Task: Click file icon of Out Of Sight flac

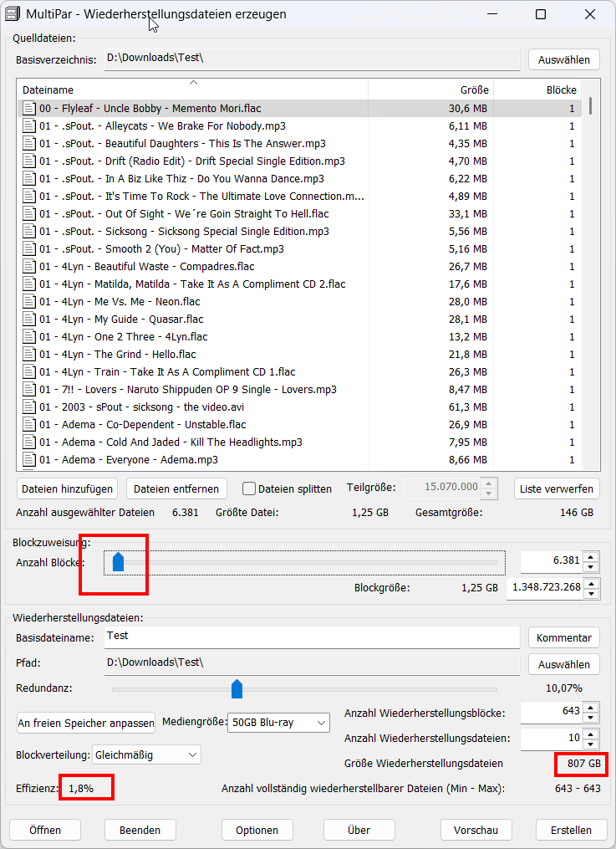Action: click(x=29, y=214)
